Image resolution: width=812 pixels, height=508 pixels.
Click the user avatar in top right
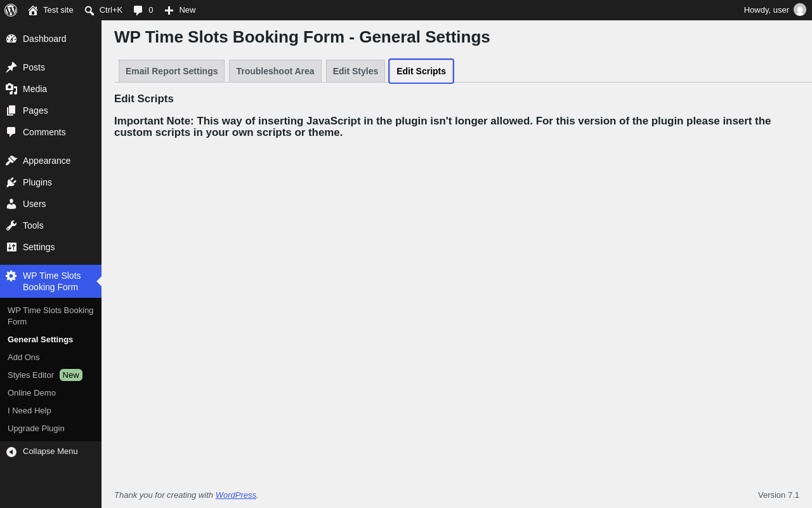point(800,10)
